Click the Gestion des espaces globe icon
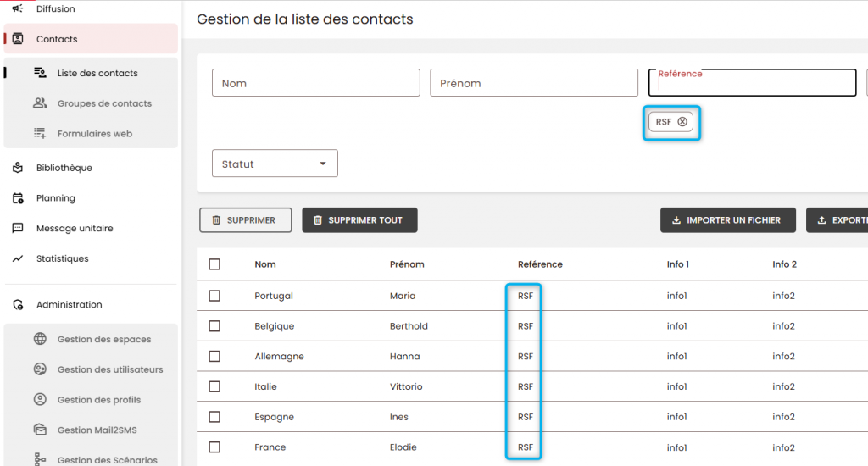Image resolution: width=868 pixels, height=466 pixels. pos(40,339)
